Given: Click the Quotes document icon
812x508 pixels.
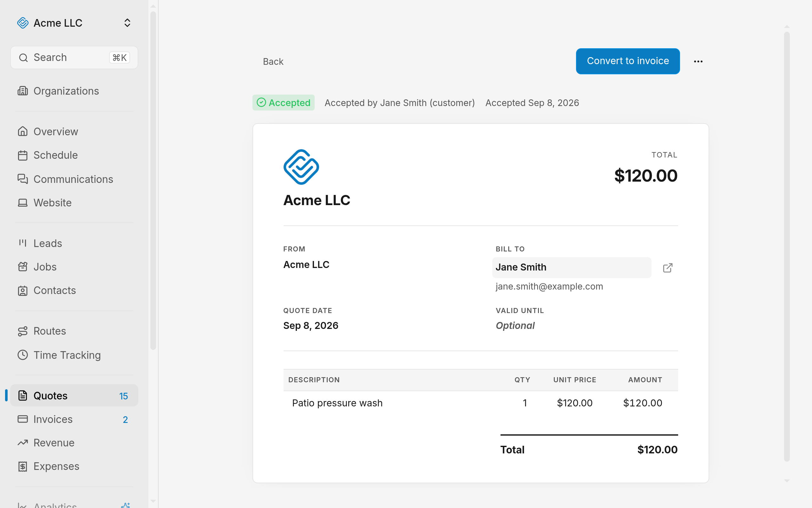Looking at the screenshot, I should coord(23,396).
